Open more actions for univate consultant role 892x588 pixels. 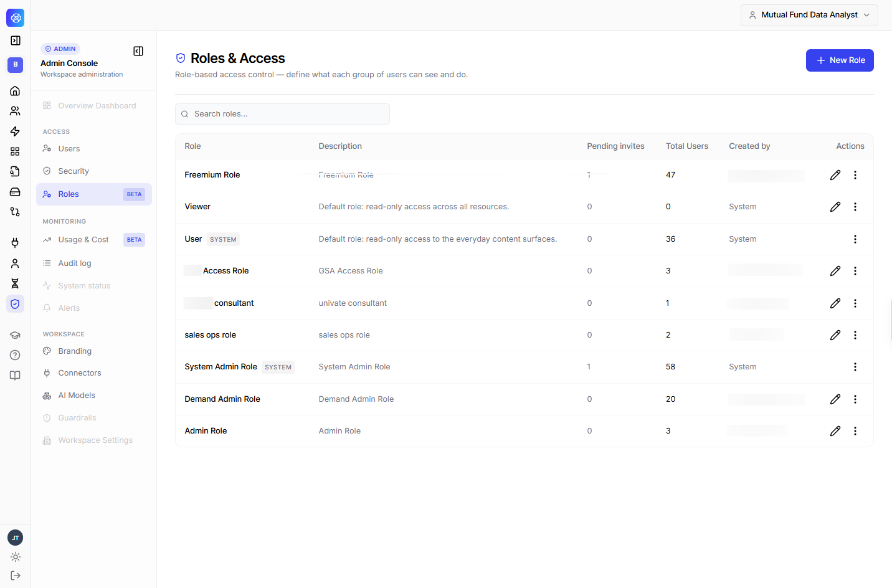855,303
